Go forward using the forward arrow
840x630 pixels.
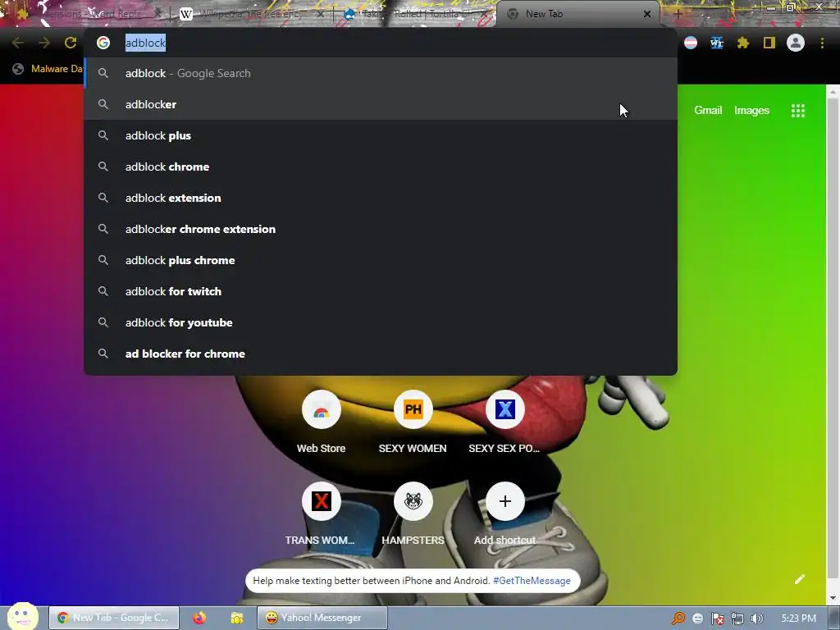point(44,43)
